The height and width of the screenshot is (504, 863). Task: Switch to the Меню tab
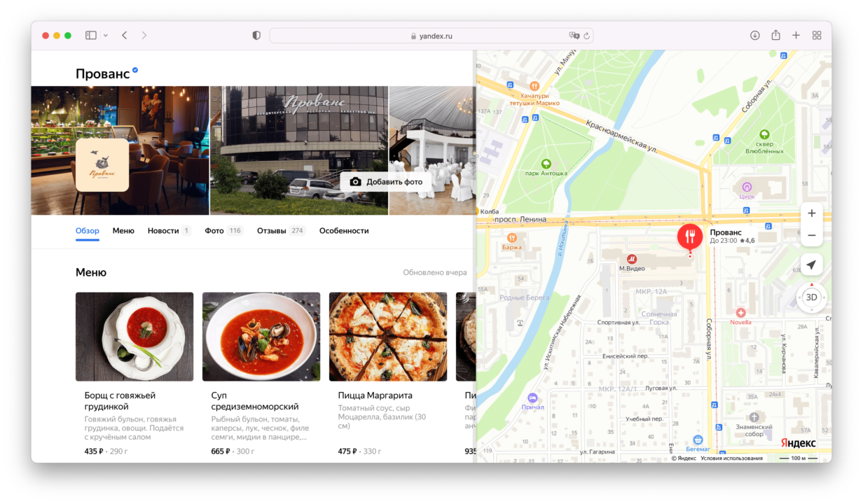click(123, 230)
